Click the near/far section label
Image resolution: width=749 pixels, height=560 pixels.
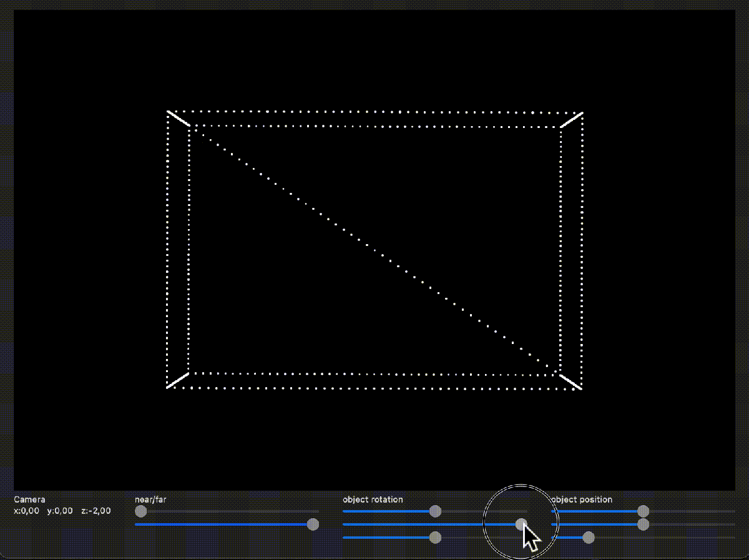(x=150, y=499)
